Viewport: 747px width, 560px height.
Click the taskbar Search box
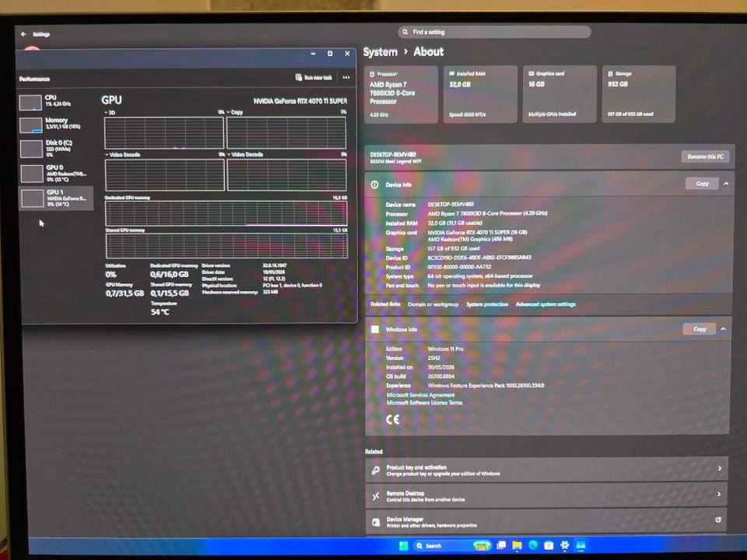pos(451,546)
